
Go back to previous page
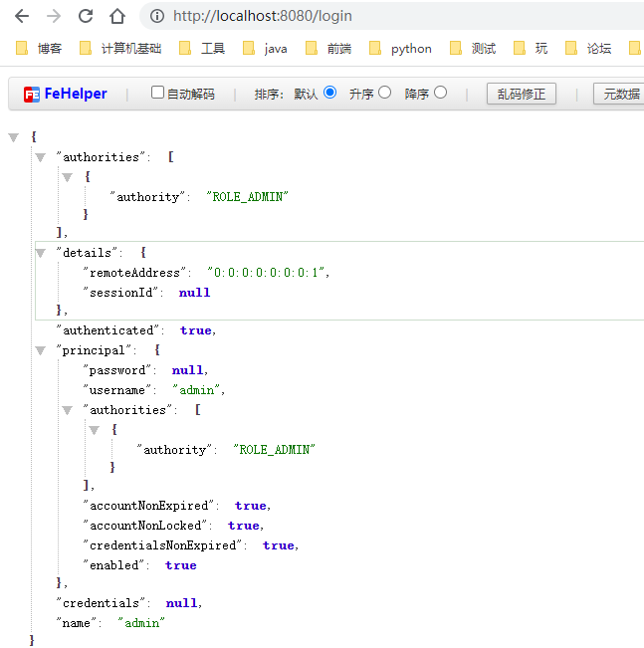pos(22,16)
